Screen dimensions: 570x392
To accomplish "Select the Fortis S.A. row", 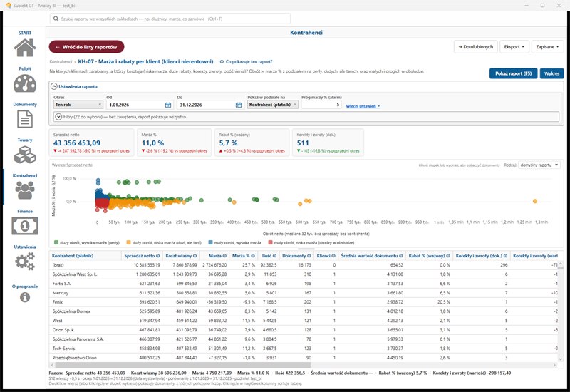I will pyautogui.click(x=304, y=283).
